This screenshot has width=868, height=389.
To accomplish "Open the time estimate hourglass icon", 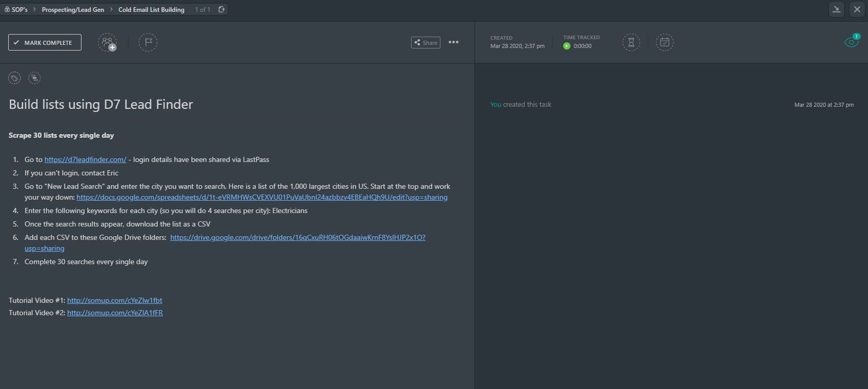I will [x=631, y=42].
